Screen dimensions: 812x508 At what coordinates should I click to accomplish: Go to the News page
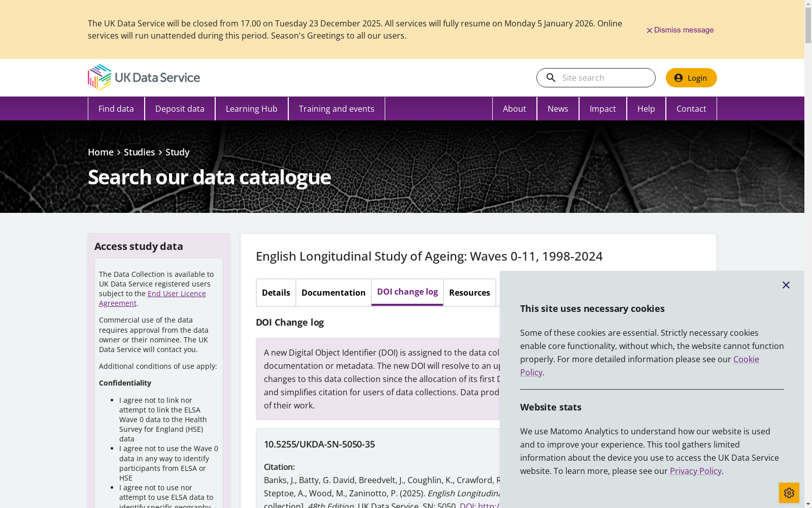point(558,109)
